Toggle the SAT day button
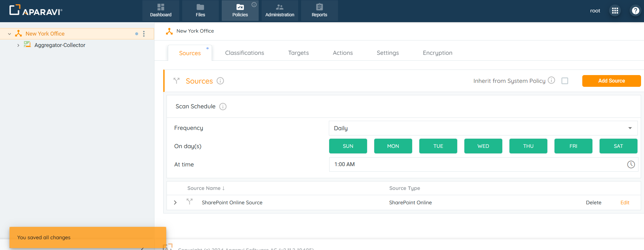The height and width of the screenshot is (250, 644). tap(618, 146)
